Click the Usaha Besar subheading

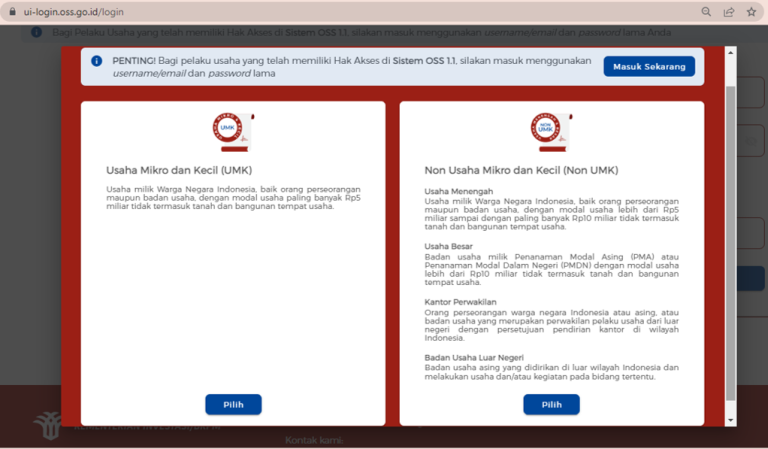447,246
